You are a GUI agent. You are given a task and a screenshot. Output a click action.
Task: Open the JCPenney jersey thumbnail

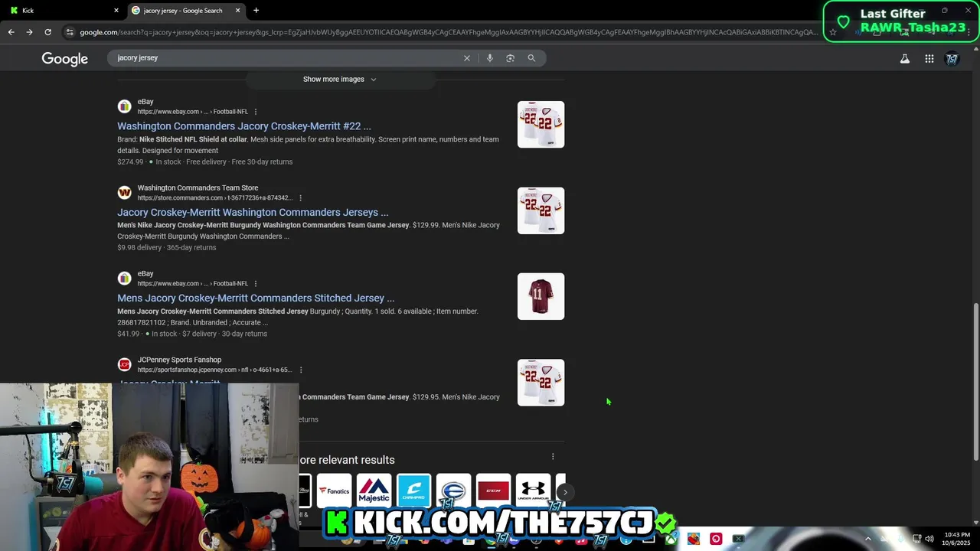(541, 383)
